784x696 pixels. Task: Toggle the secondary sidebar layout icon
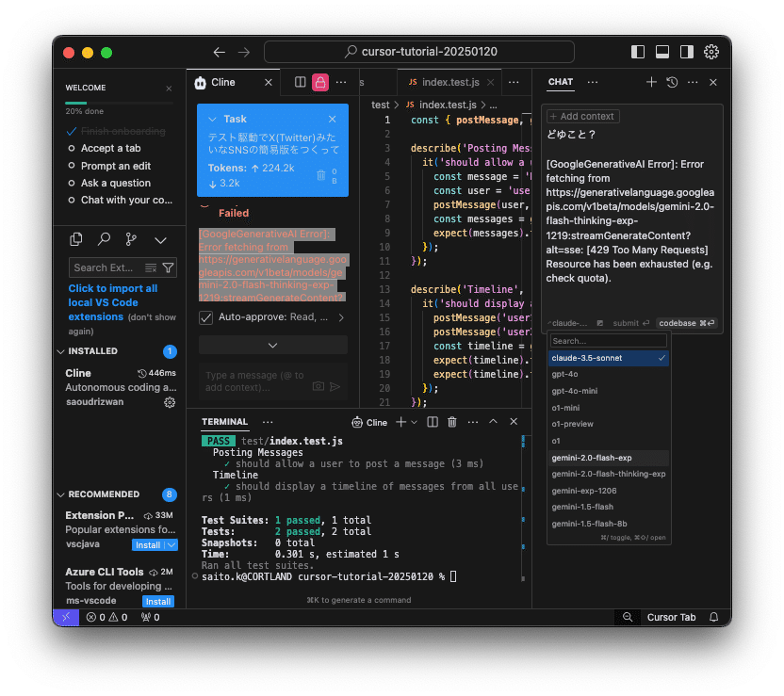click(x=687, y=52)
